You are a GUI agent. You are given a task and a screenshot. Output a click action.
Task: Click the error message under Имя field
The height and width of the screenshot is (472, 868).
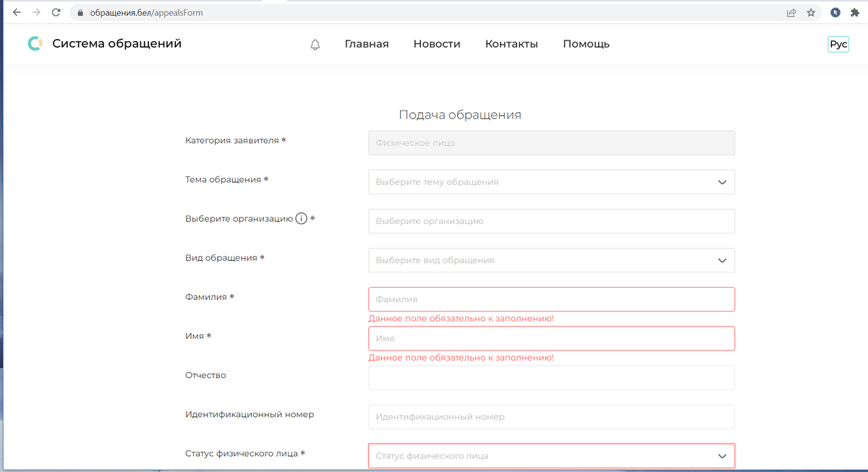461,358
